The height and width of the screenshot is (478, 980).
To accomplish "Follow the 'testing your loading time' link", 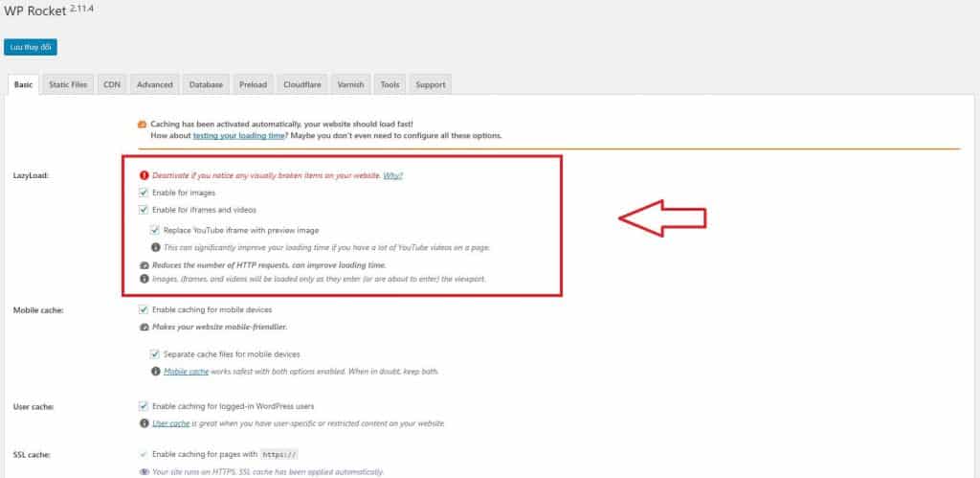I will click(x=238, y=135).
